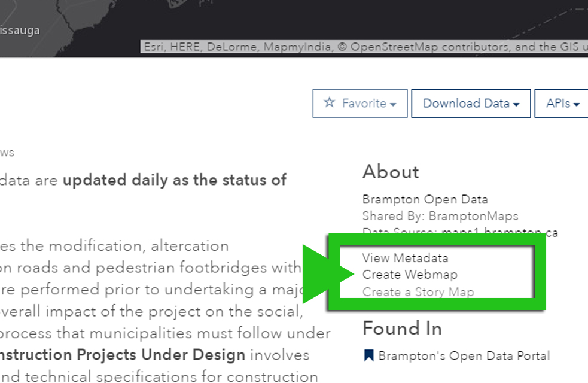Viewport: 588px width, 383px height.
Task: Click the Found In section heading
Action: pyautogui.click(x=401, y=328)
